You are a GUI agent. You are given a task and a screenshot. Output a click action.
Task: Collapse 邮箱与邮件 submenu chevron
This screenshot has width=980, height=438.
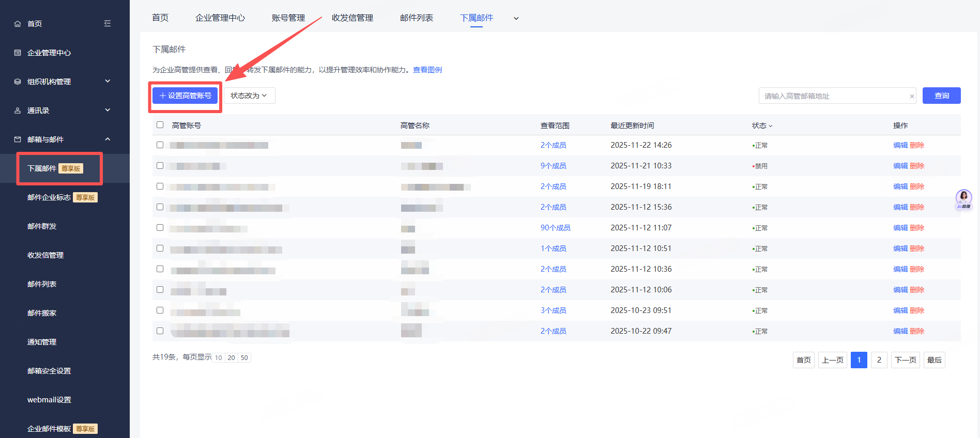(108, 139)
